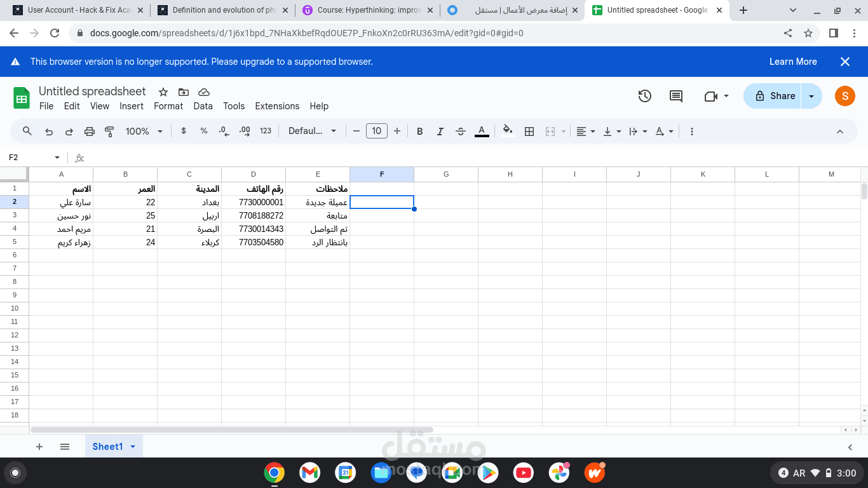Open the Print dialog icon
Screen dimensions: 868x488
pyautogui.click(x=90, y=131)
